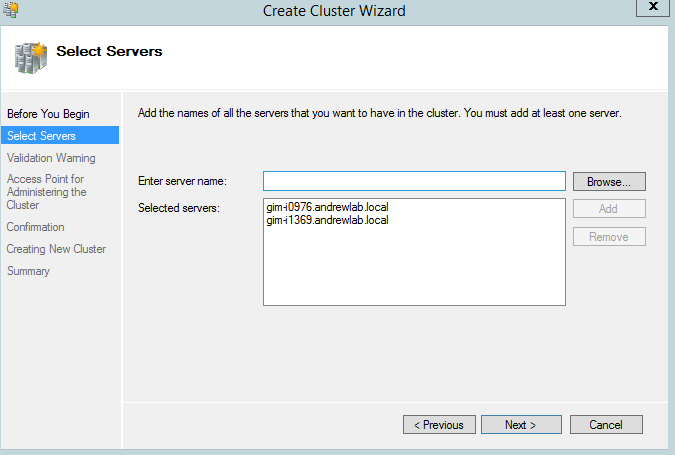
Task: Click the Enter server name label
Action: click(182, 181)
